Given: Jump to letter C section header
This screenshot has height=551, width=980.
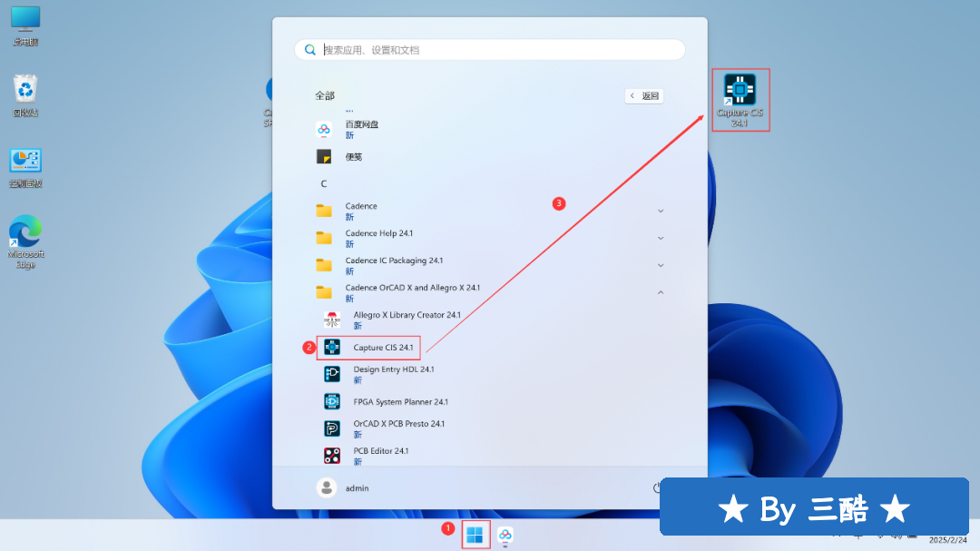Looking at the screenshot, I should pos(324,184).
